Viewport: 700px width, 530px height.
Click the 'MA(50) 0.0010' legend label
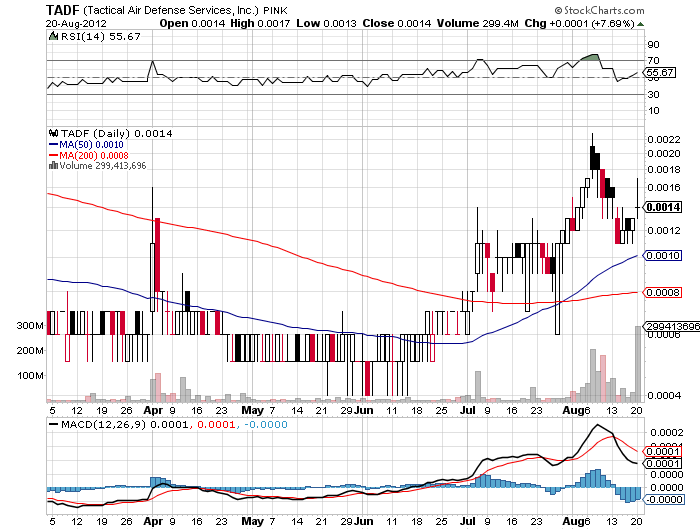[91, 145]
